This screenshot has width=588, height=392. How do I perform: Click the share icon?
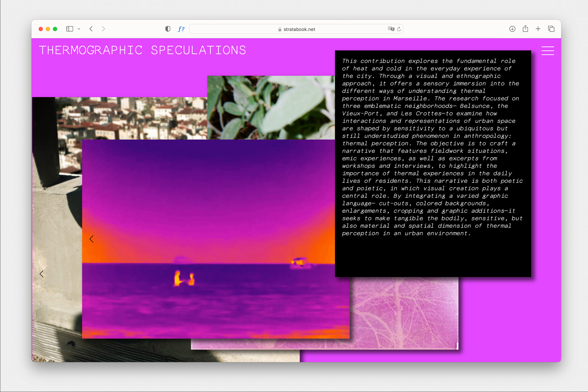(x=525, y=29)
